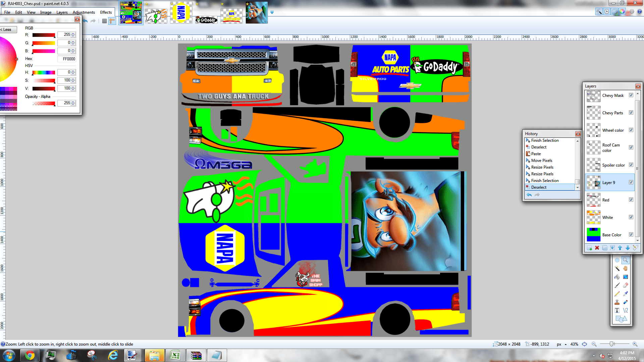Toggle rulers in the toolbar
The width and height of the screenshot is (644, 362).
pos(112,21)
